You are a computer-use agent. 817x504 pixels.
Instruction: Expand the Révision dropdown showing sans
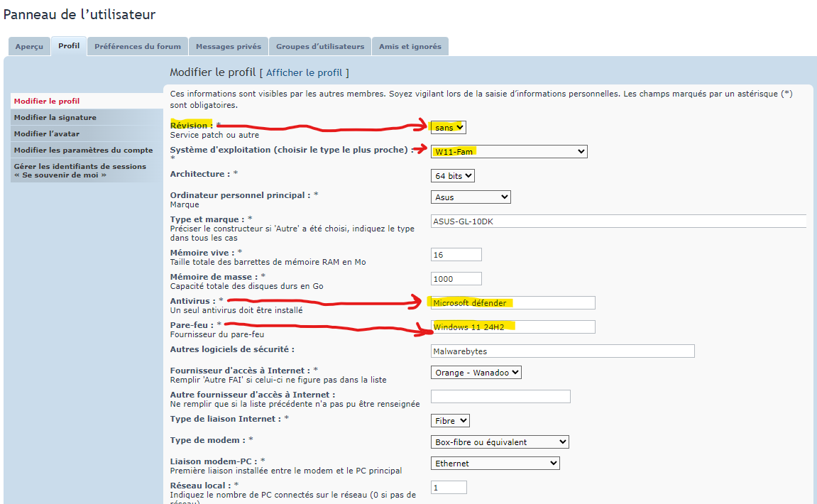tap(448, 128)
